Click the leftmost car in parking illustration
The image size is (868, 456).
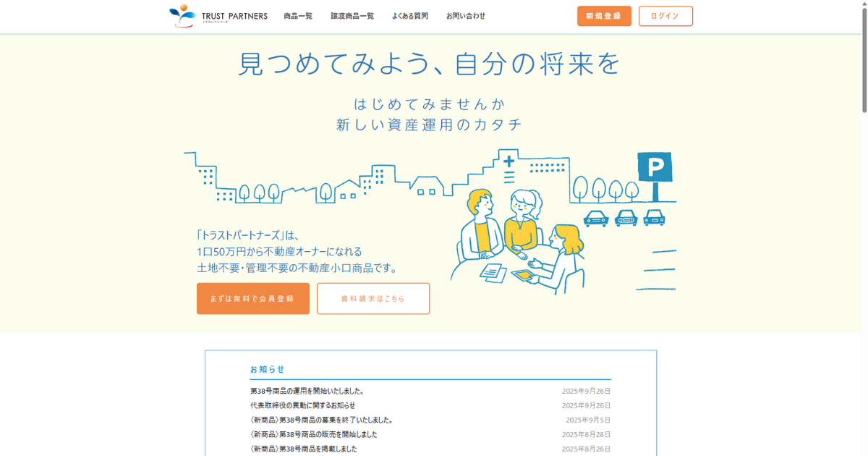pyautogui.click(x=596, y=217)
